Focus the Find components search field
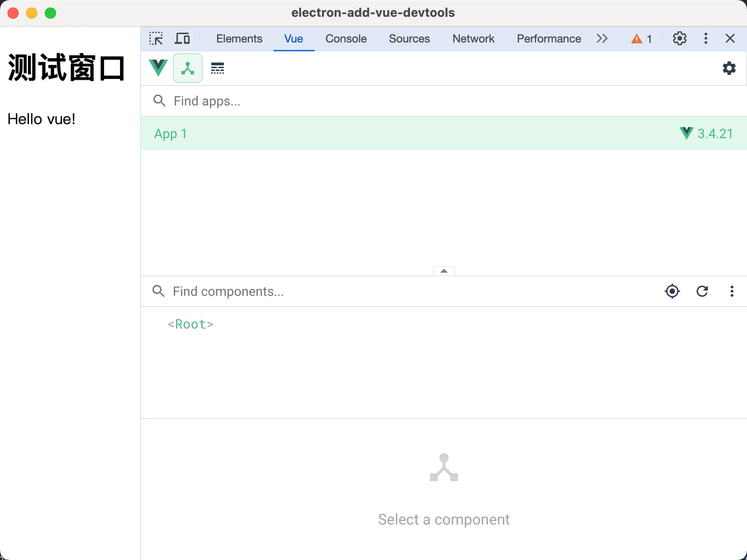The height and width of the screenshot is (560, 747). (411, 292)
